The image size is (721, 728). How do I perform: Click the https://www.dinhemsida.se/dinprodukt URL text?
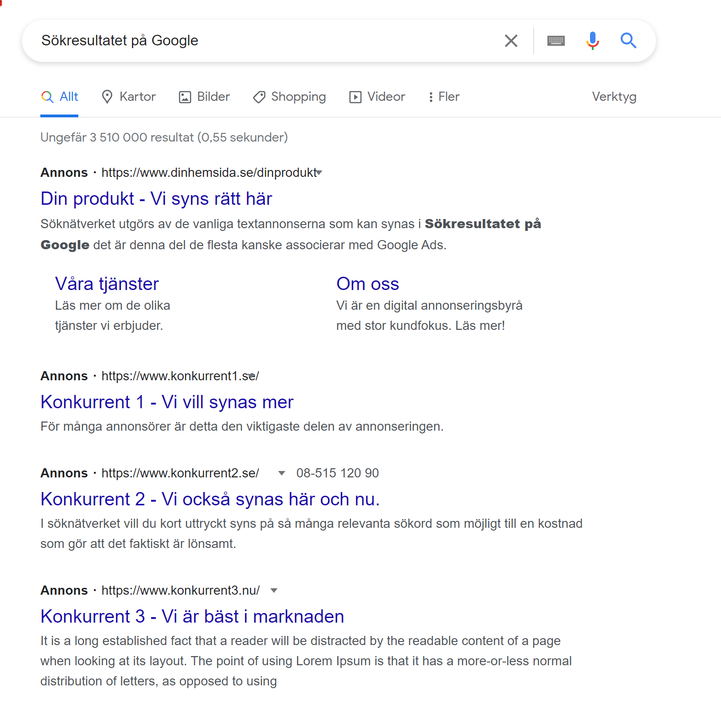[x=209, y=173]
